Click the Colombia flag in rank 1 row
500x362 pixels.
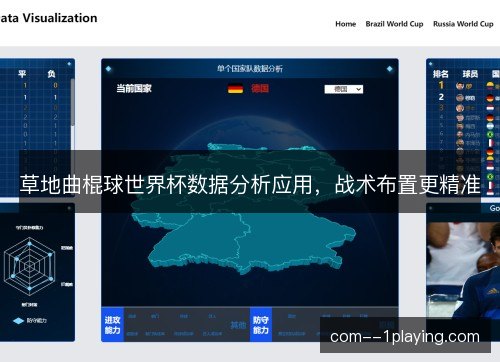(490, 86)
